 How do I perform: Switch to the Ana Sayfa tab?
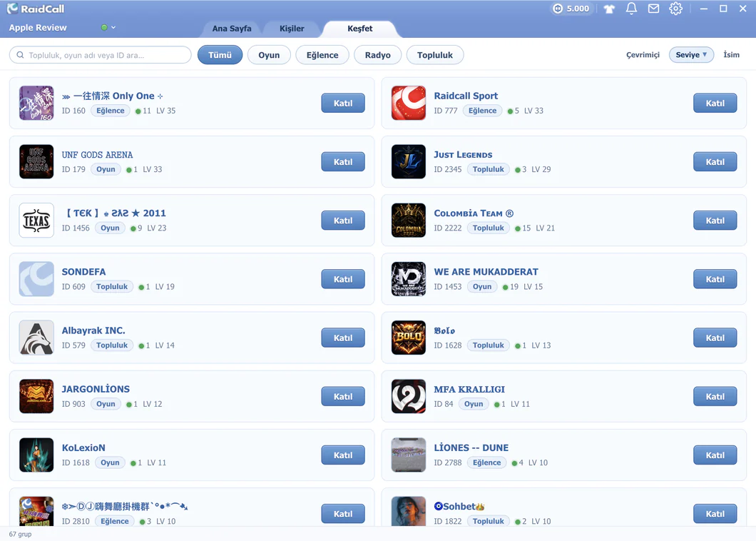pyautogui.click(x=232, y=29)
